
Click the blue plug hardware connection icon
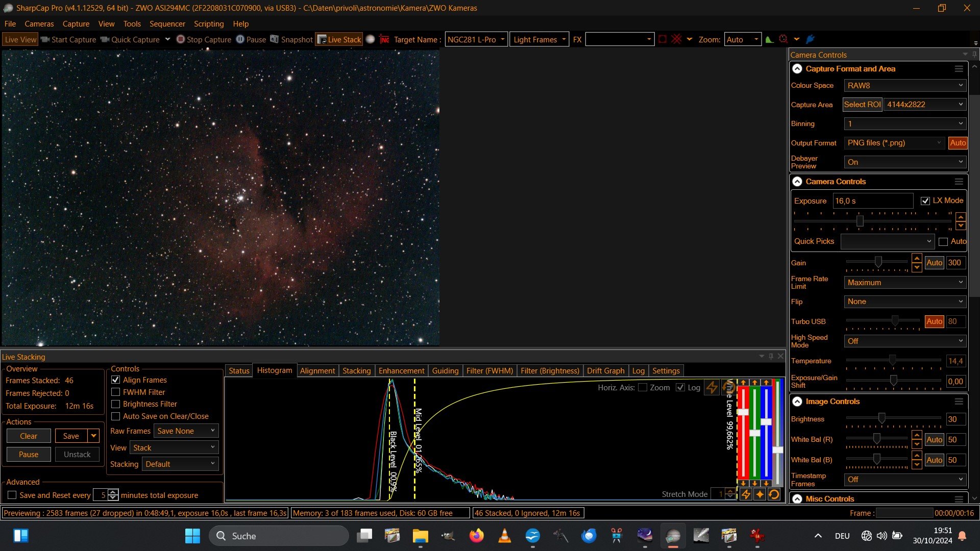810,39
